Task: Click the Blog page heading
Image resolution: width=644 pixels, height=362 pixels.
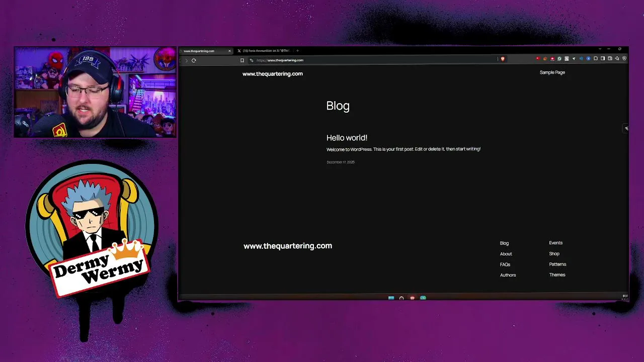Action: (x=338, y=106)
